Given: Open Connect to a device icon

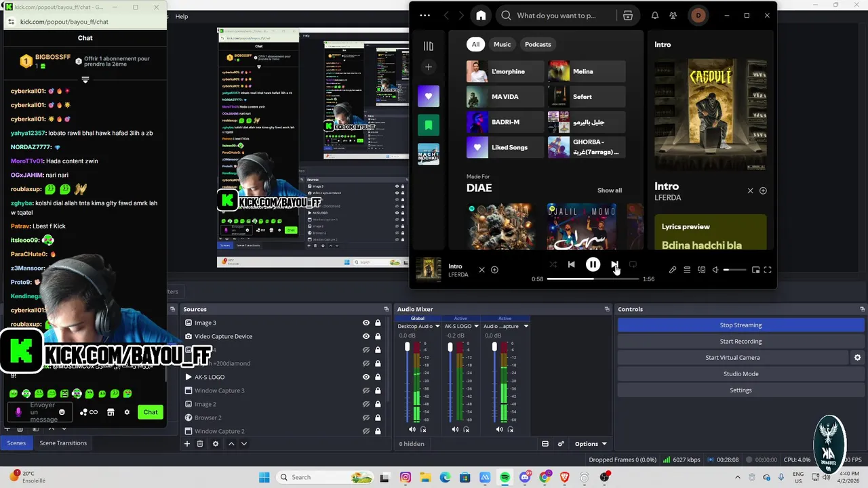Looking at the screenshot, I should coord(701,270).
